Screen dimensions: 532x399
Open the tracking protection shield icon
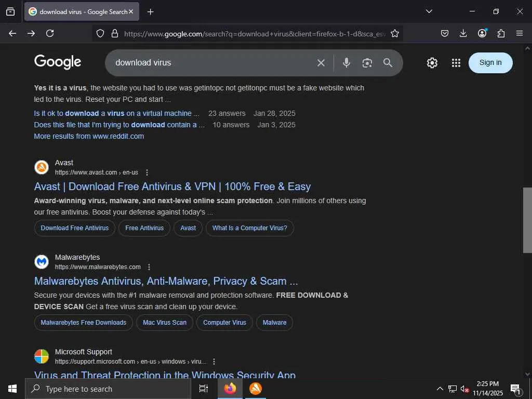100,33
